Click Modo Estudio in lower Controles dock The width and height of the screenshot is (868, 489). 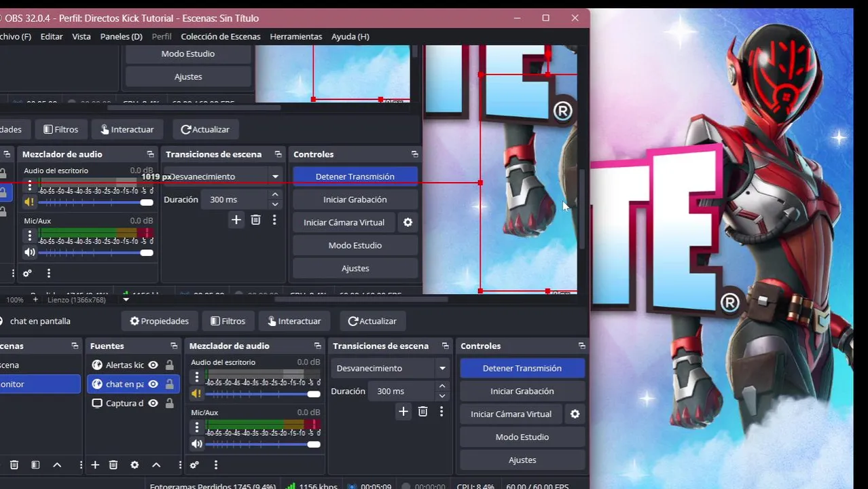(522, 437)
